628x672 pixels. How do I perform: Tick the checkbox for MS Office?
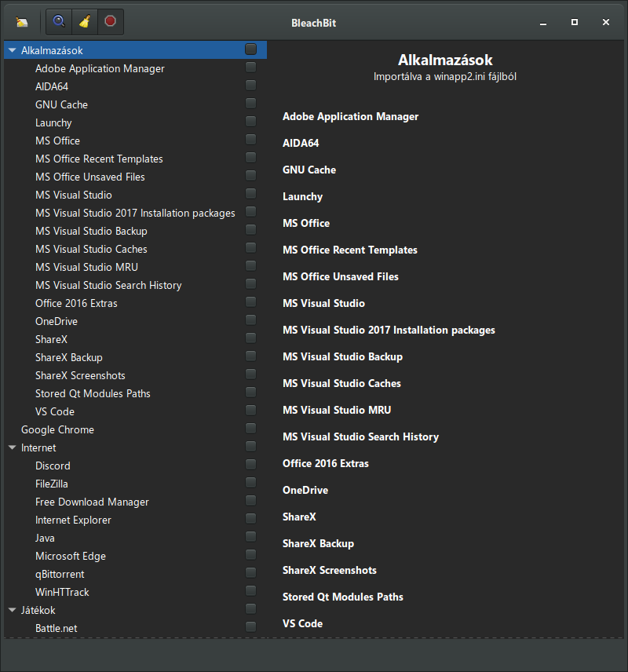tap(250, 140)
